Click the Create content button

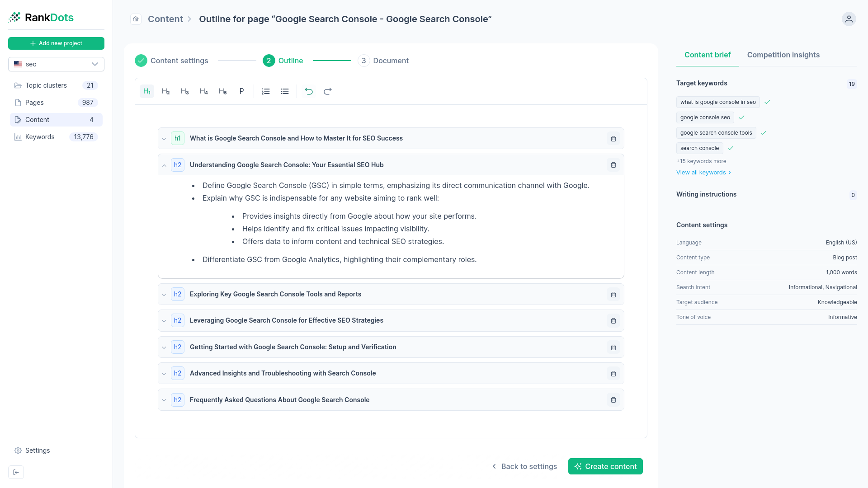[x=605, y=466]
